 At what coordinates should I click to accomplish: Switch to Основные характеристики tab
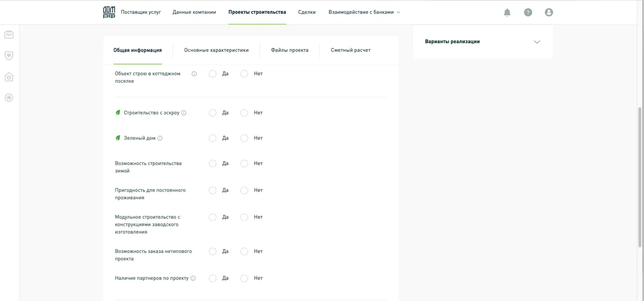[216, 50]
